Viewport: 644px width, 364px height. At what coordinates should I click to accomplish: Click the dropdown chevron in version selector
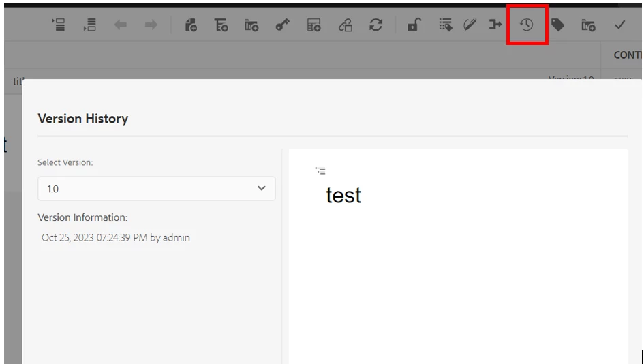tap(261, 188)
